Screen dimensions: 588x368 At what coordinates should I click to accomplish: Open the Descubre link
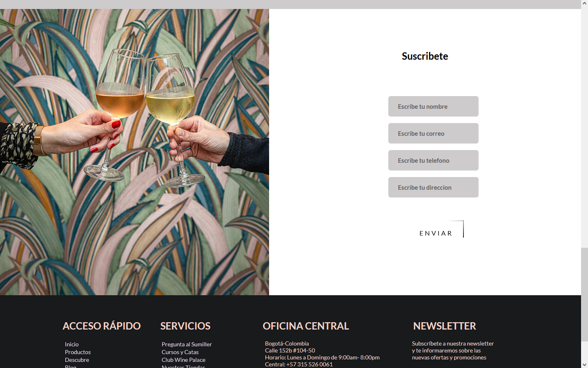click(77, 360)
